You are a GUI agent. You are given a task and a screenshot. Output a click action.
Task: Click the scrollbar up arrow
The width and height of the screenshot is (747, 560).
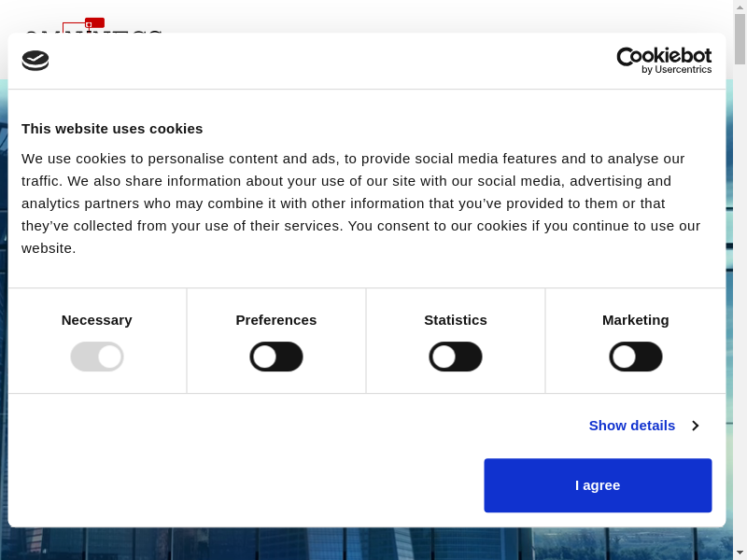[740, 7]
